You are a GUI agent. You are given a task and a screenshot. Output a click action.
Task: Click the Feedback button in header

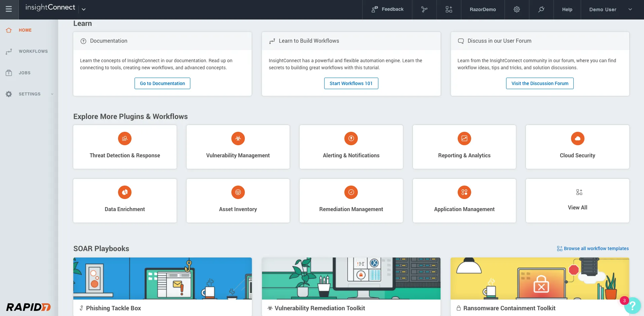point(387,9)
